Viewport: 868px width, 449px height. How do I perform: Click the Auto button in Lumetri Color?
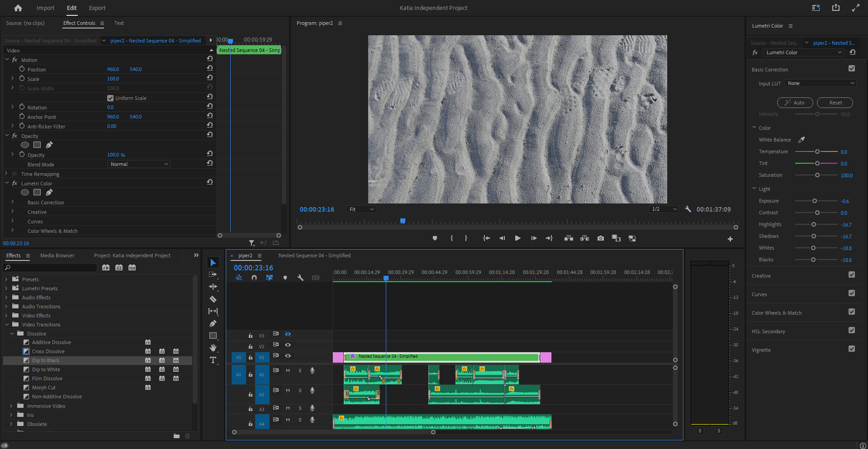coord(795,103)
